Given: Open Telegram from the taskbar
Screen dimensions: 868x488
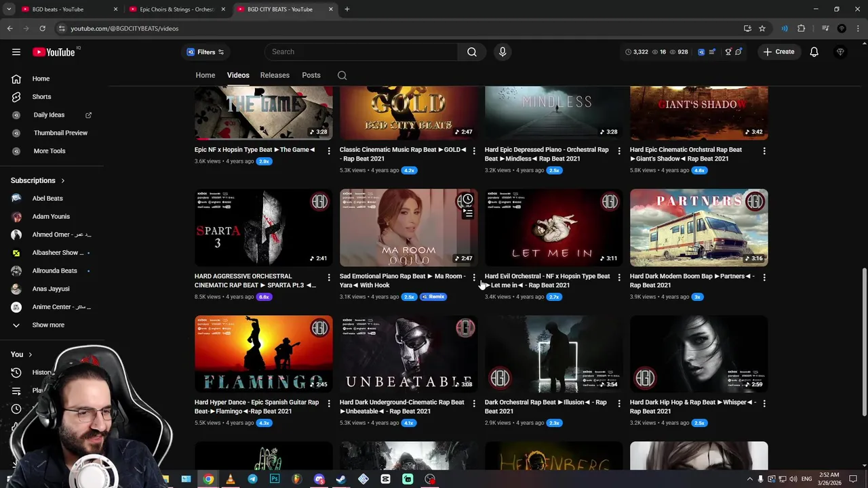Looking at the screenshot, I should (x=252, y=479).
